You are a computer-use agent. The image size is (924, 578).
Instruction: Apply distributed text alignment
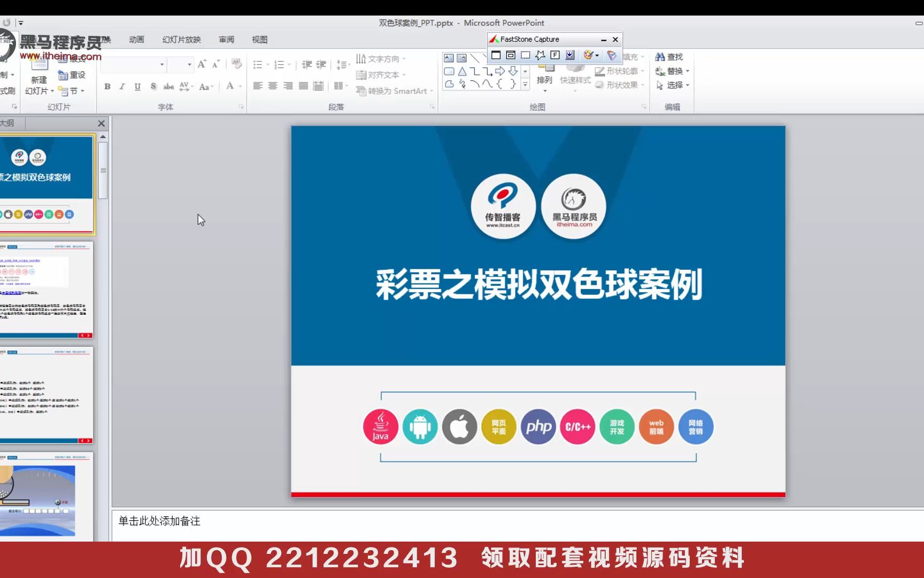tap(319, 86)
